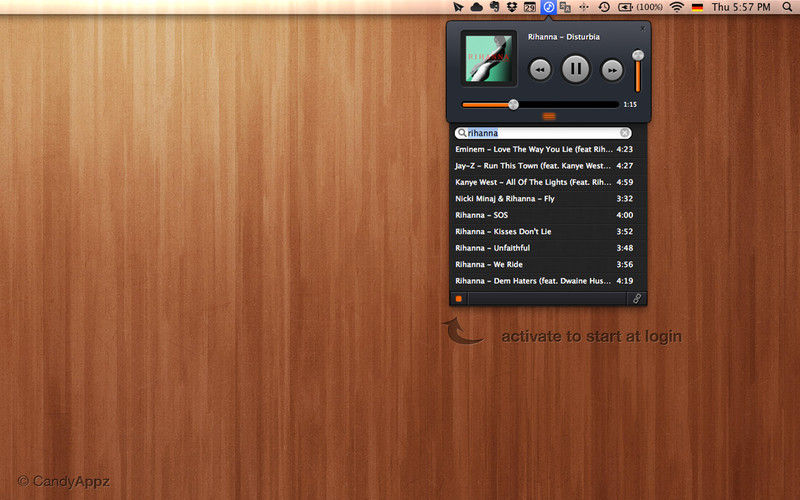Close the mini player popup
Viewport: 800px width, 500px height.
643,29
